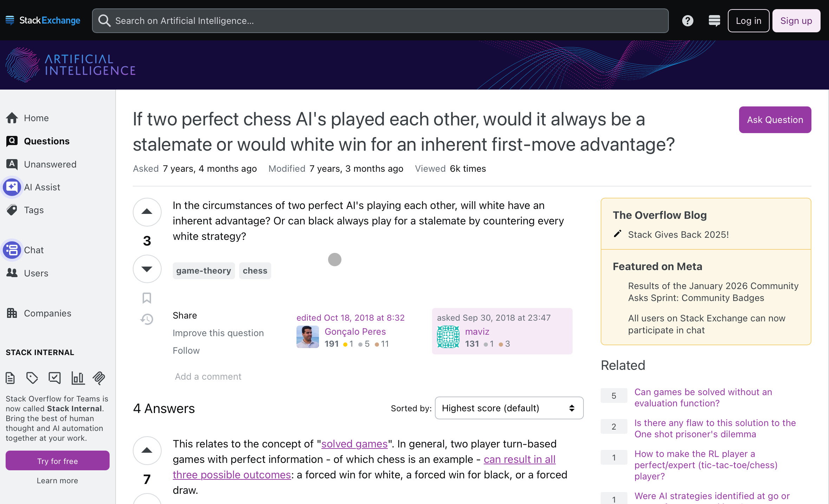The width and height of the screenshot is (829, 504).
Task: Open Chat from the sidebar icon
Action: coord(12,250)
